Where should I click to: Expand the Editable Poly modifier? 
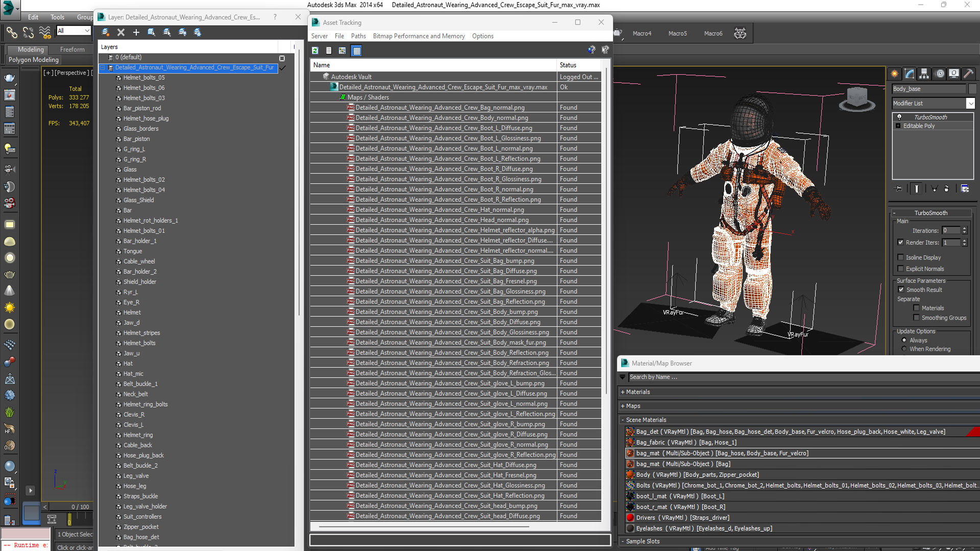[898, 126]
